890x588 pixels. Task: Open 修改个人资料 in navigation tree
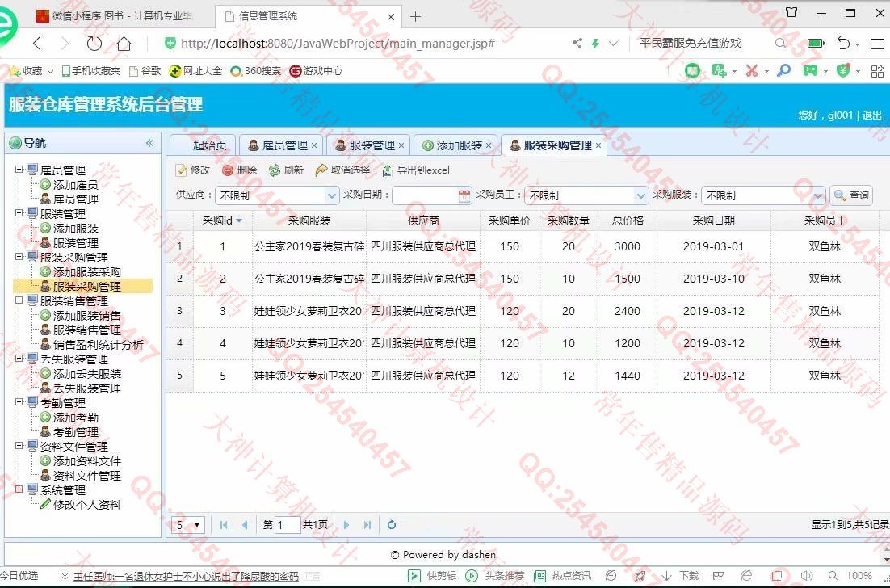pyautogui.click(x=86, y=505)
